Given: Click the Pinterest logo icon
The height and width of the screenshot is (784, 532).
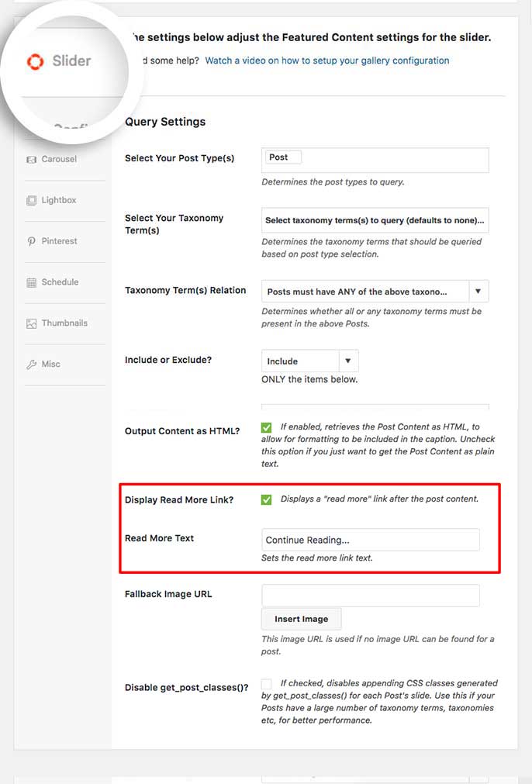Looking at the screenshot, I should tap(32, 241).
